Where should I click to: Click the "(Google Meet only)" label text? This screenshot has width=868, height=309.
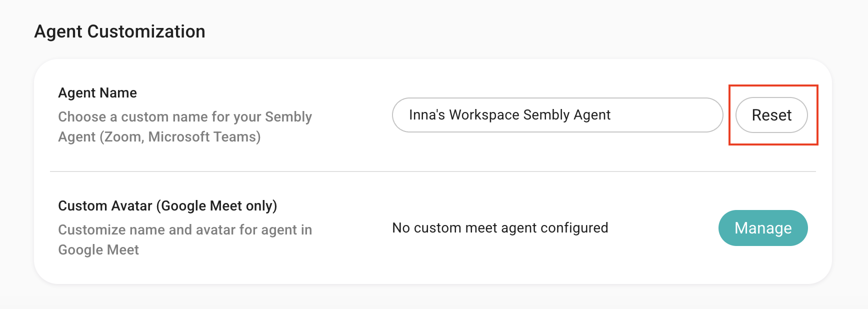coord(217,206)
